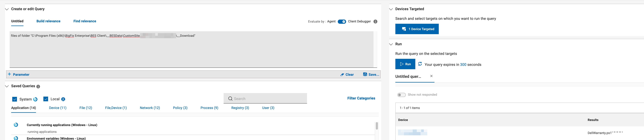
Task: Switch to the Build relevance tab
Action: tap(48, 21)
